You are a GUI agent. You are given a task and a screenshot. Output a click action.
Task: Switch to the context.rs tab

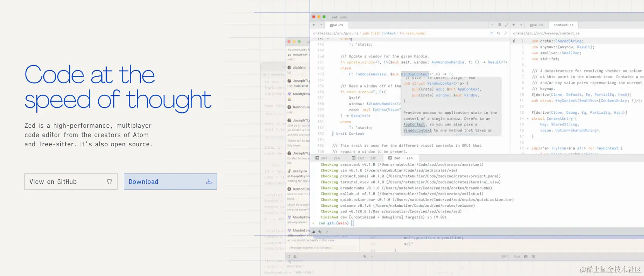[563, 25]
